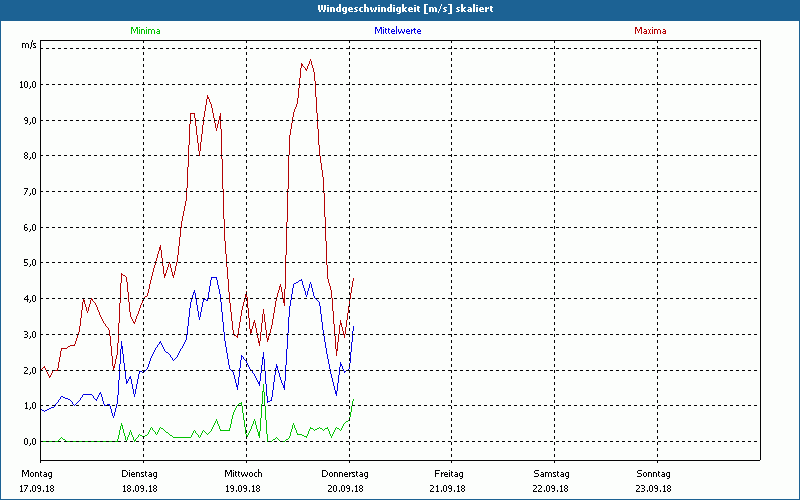Click the 0,0 y-axis value
Image resolution: width=800 pixels, height=500 pixels.
point(30,441)
